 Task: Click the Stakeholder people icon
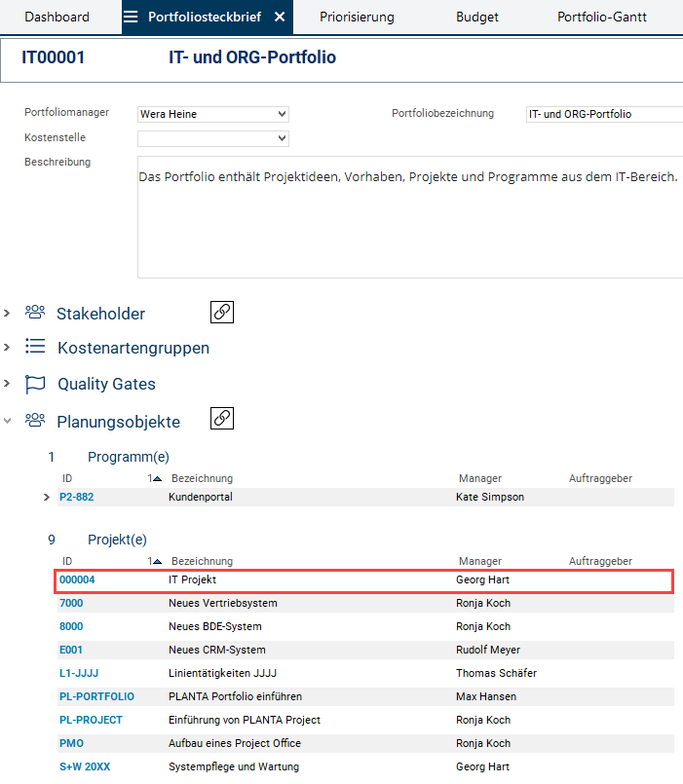click(35, 313)
